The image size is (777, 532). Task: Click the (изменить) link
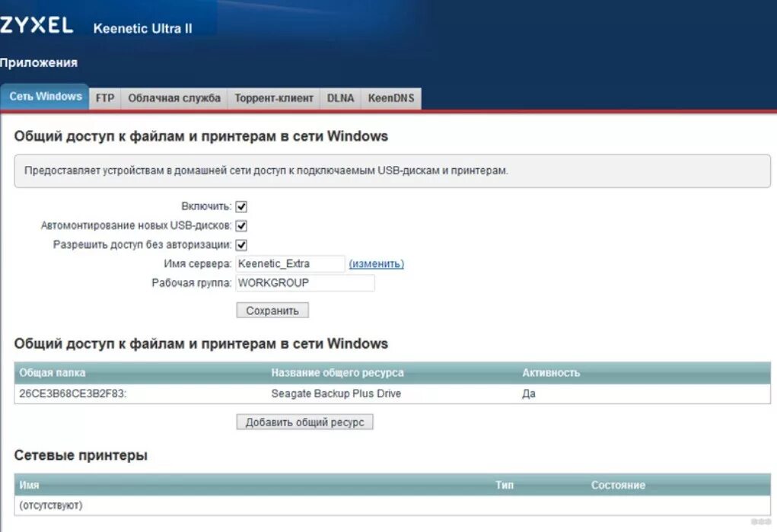click(x=377, y=264)
